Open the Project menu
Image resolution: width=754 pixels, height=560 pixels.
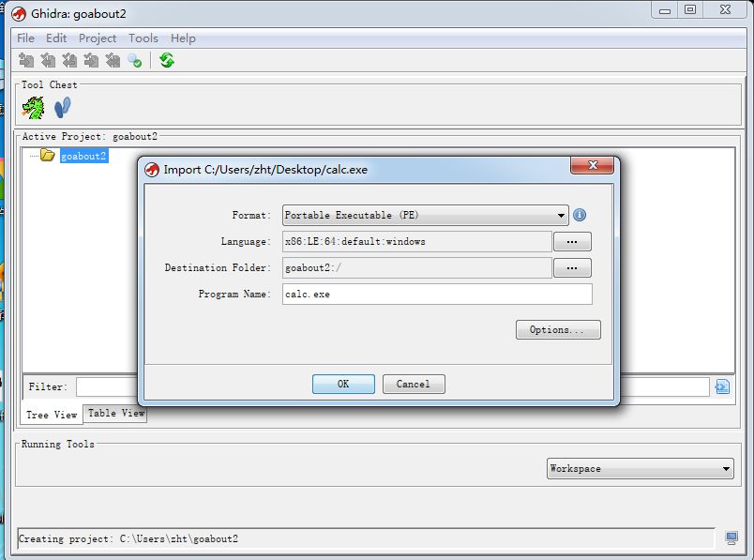coord(98,38)
